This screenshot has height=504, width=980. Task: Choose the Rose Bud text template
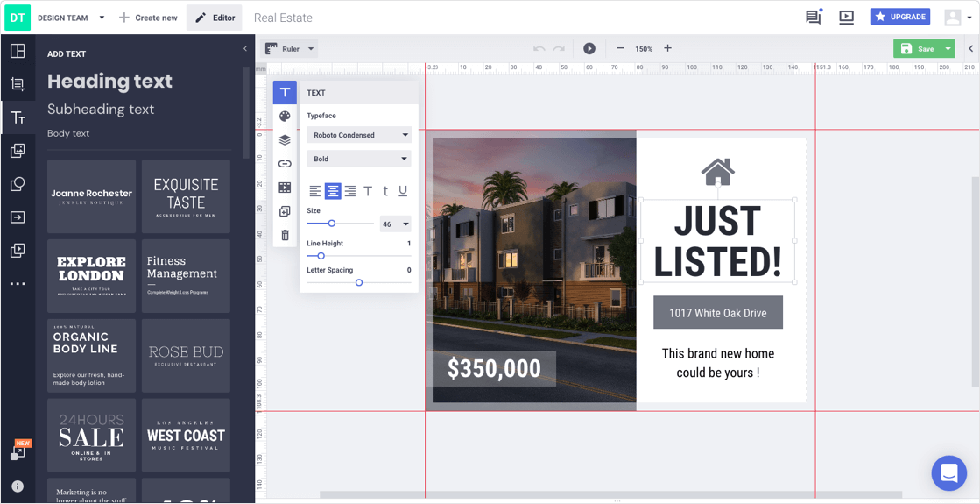tap(186, 356)
